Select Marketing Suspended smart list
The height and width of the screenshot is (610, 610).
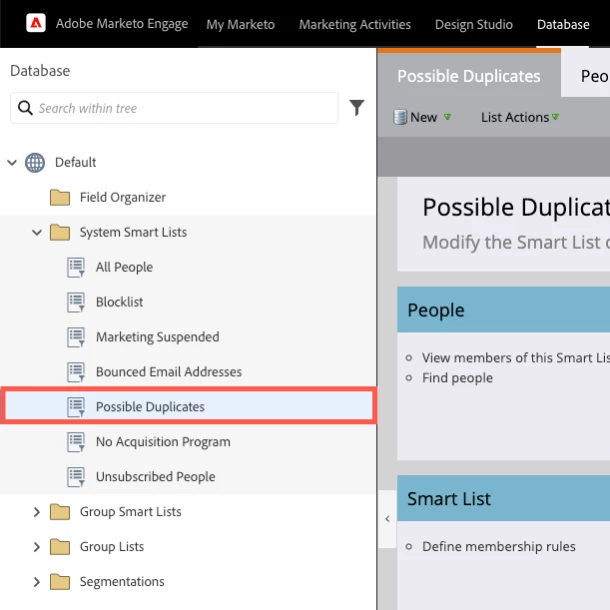[x=158, y=337]
